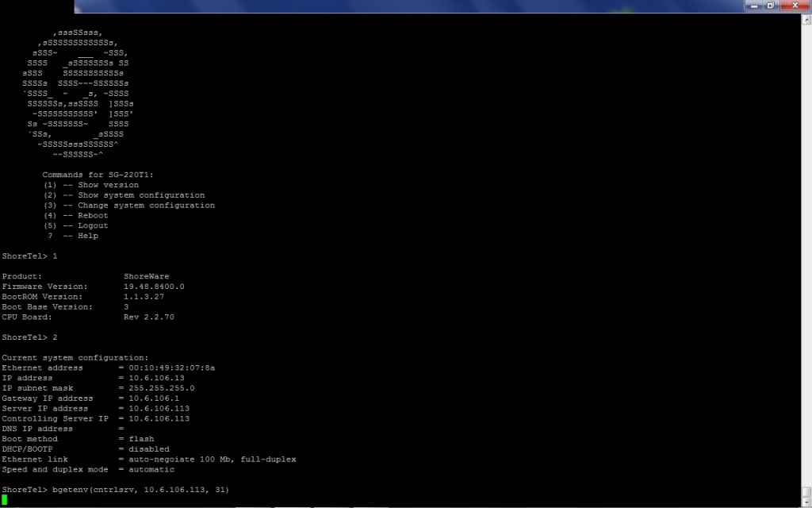This screenshot has height=508, width=812.
Task: Click gateway address '10.6.106.1'
Action: click(154, 398)
